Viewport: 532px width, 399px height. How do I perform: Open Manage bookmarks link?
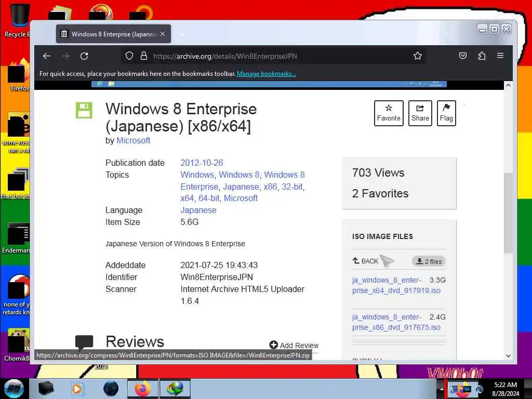(x=267, y=74)
